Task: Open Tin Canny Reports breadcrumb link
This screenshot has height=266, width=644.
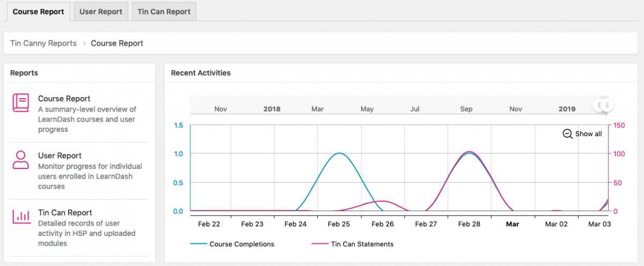Action: (x=43, y=43)
